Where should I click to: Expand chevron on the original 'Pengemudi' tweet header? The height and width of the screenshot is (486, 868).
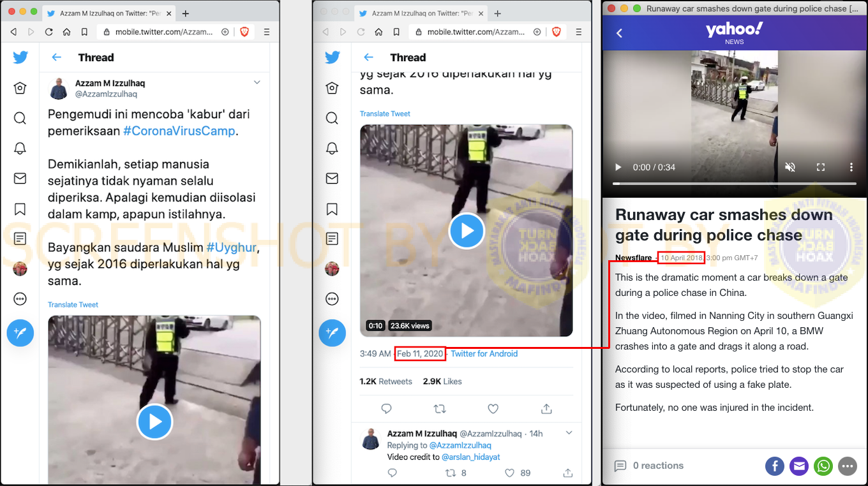click(x=257, y=82)
